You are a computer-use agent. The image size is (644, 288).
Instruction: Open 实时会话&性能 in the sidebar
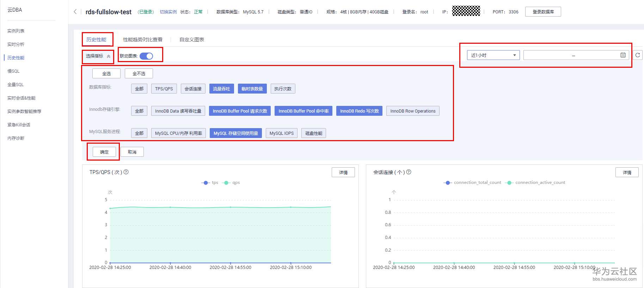point(22,98)
